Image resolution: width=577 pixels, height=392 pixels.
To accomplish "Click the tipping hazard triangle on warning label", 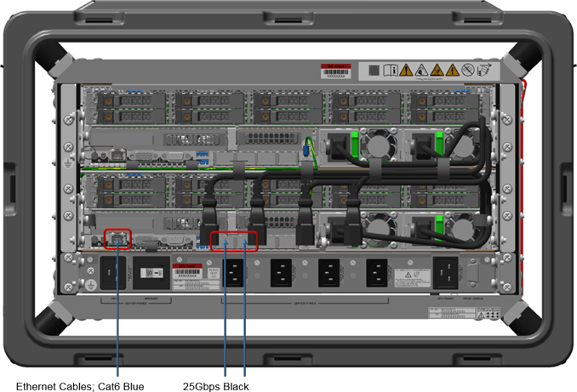I will click(421, 70).
